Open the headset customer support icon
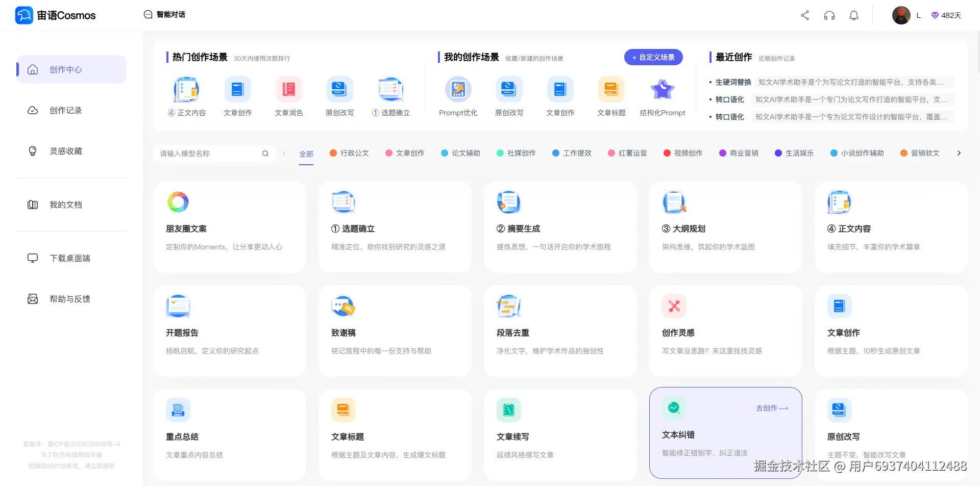The image size is (980, 486). tap(829, 15)
